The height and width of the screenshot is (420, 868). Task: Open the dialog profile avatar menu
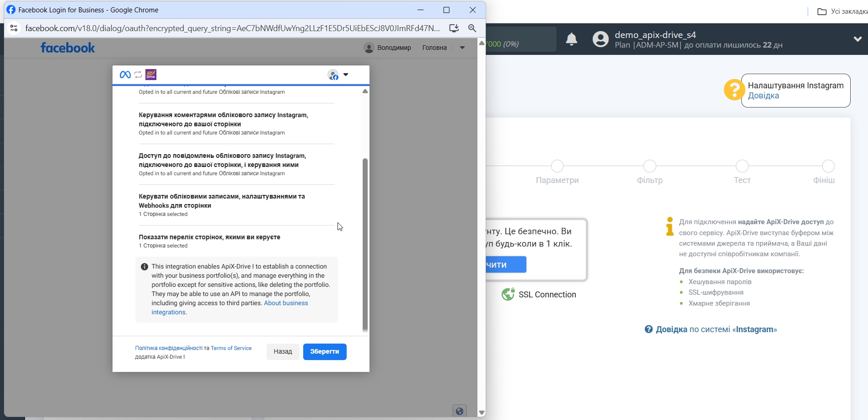click(x=338, y=75)
